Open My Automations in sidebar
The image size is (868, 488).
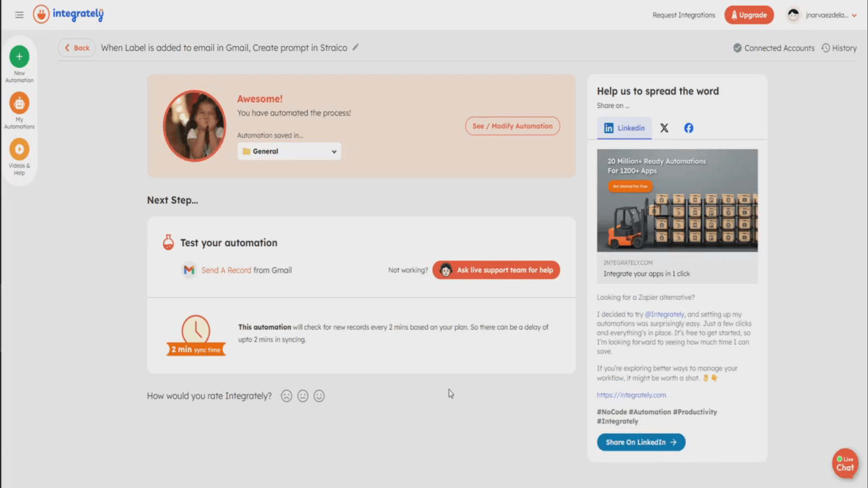(x=20, y=103)
